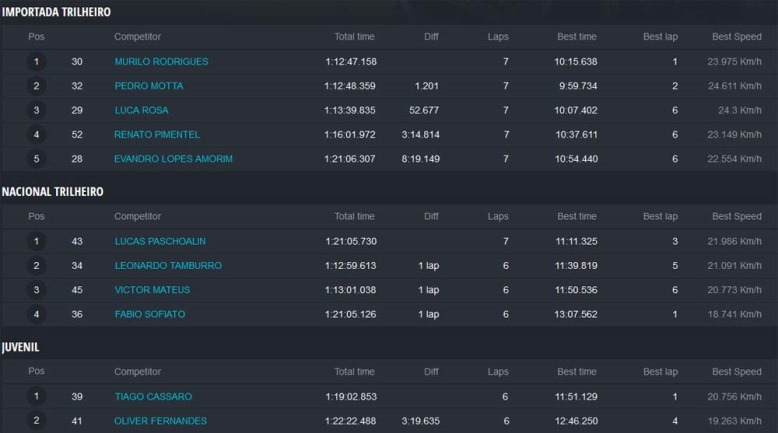Click position 2 badge for Oliver Fernandes
The image size is (778, 433).
36,421
